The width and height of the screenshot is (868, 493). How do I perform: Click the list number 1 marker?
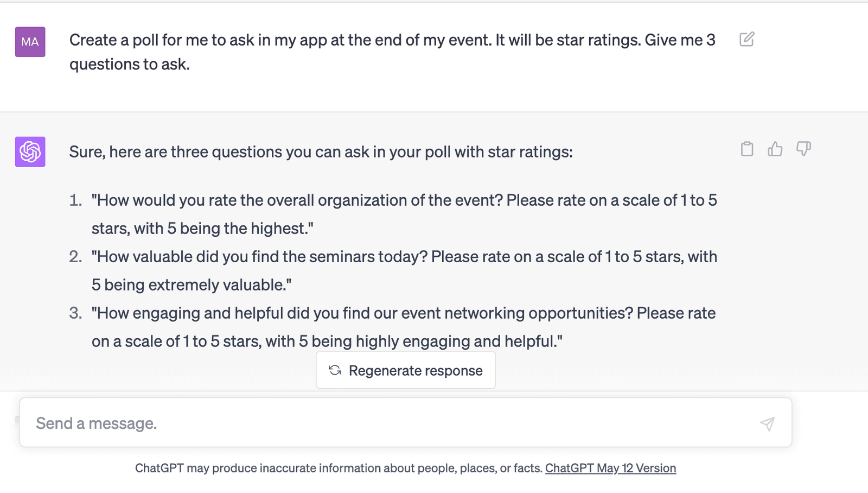pos(75,200)
